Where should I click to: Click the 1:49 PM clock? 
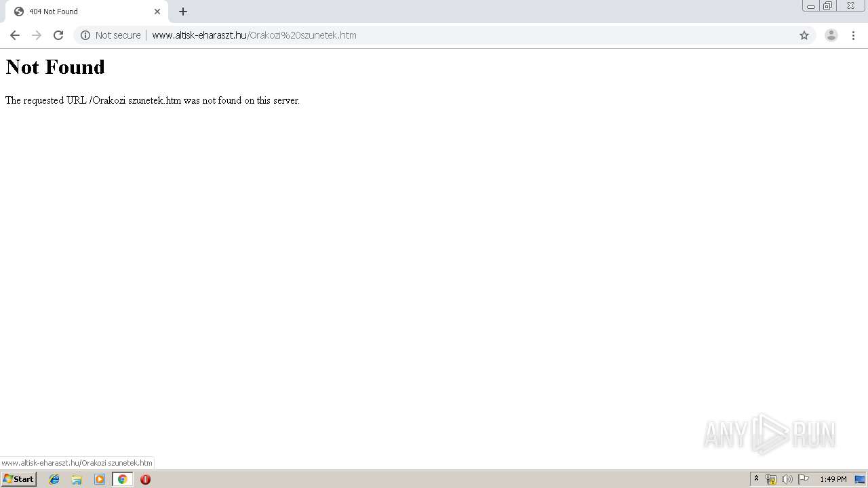(x=833, y=479)
